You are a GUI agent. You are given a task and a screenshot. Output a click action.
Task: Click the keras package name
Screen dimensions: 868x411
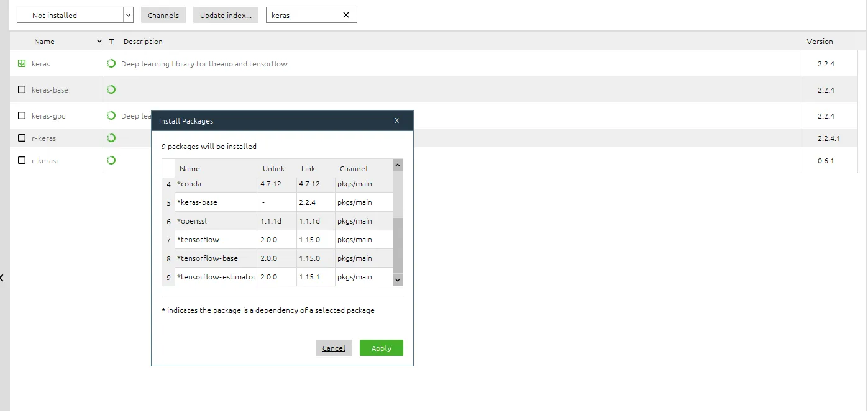click(x=40, y=64)
